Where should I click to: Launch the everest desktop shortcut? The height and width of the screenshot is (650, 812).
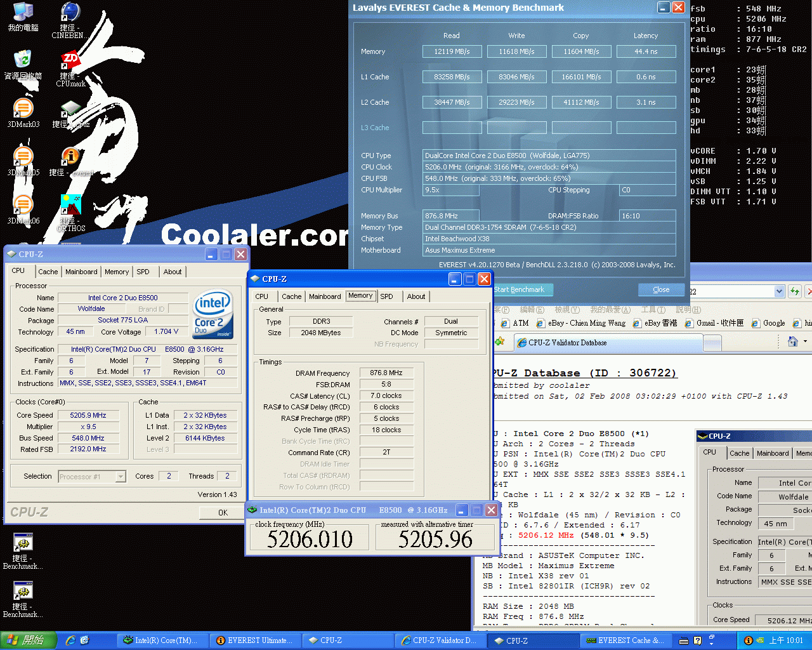point(71,161)
